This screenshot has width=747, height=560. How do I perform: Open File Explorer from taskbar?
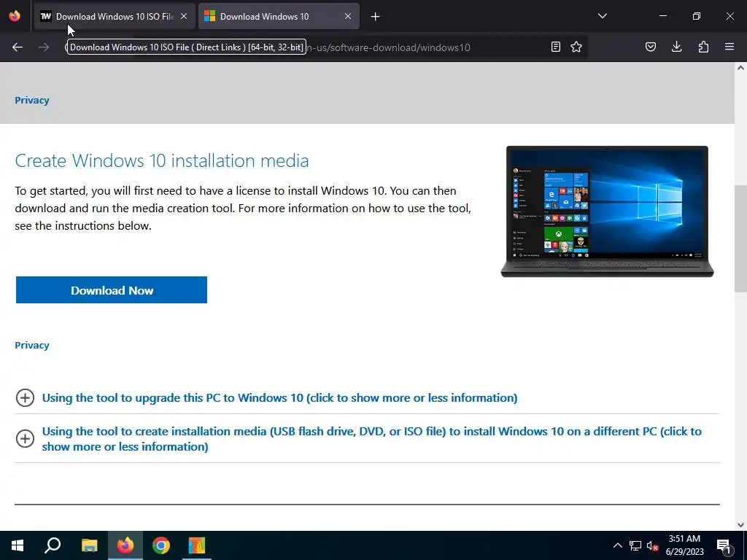89,545
